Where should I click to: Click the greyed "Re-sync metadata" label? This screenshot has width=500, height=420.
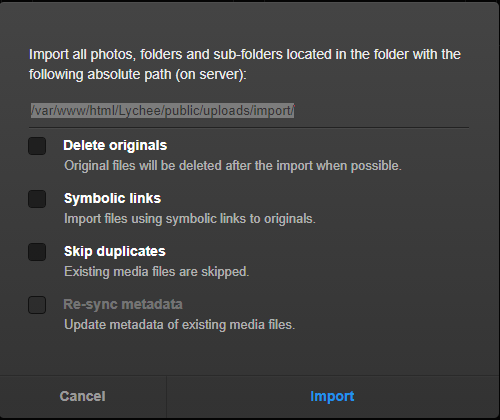[x=123, y=304]
